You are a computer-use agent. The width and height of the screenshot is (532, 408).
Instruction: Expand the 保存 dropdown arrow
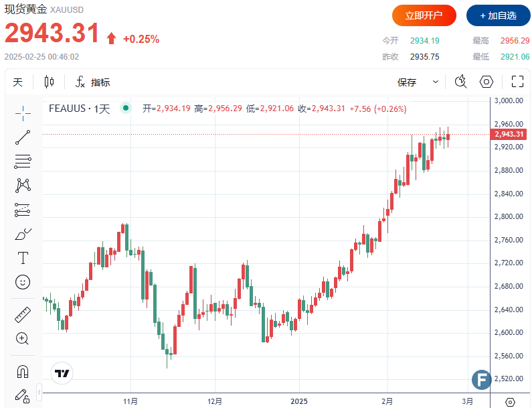click(x=436, y=82)
